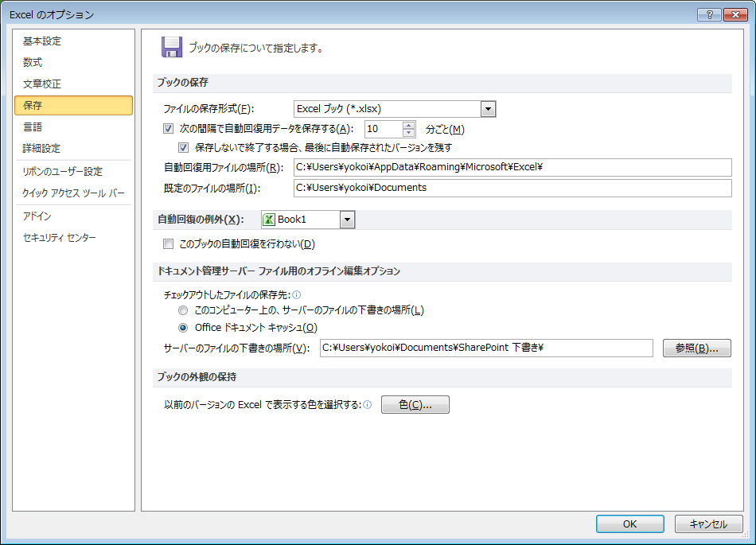This screenshot has width=756, height=545.
Task: Switch to 基本設定 category
Action: click(x=42, y=41)
